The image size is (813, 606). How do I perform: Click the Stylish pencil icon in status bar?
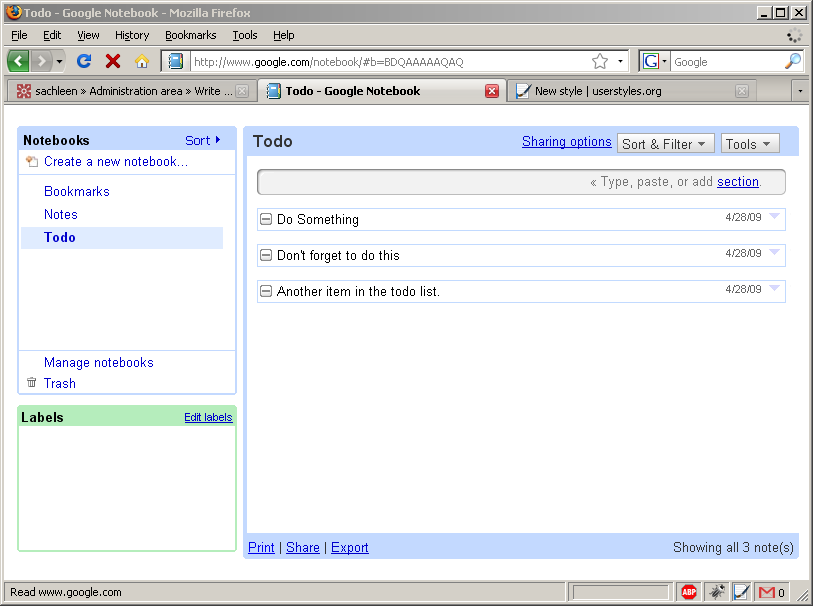(741, 591)
